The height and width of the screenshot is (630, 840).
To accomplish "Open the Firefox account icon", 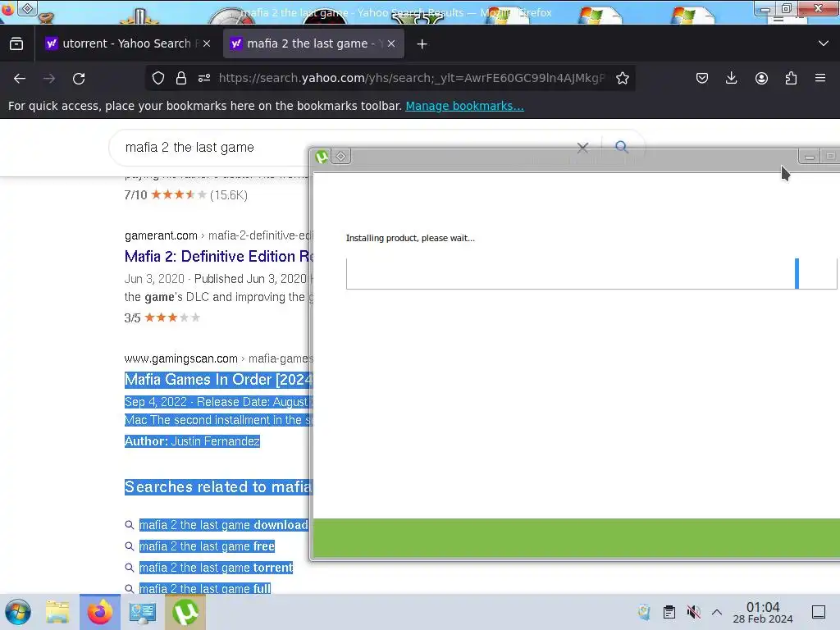I will [x=761, y=78].
